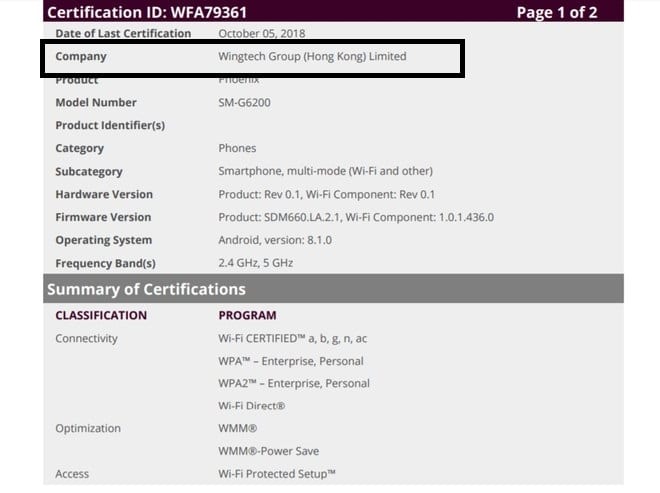
Task: Select the model number 'SM-G6200'
Action: click(x=244, y=102)
